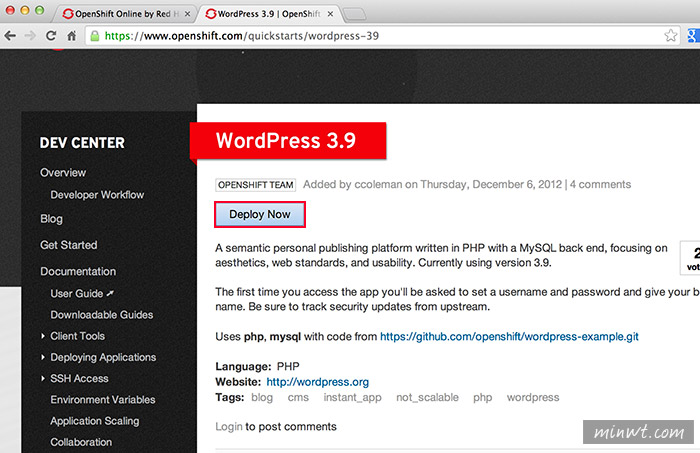700x453 pixels.
Task: Click the WordPress 3.9 title banner
Action: (x=288, y=141)
